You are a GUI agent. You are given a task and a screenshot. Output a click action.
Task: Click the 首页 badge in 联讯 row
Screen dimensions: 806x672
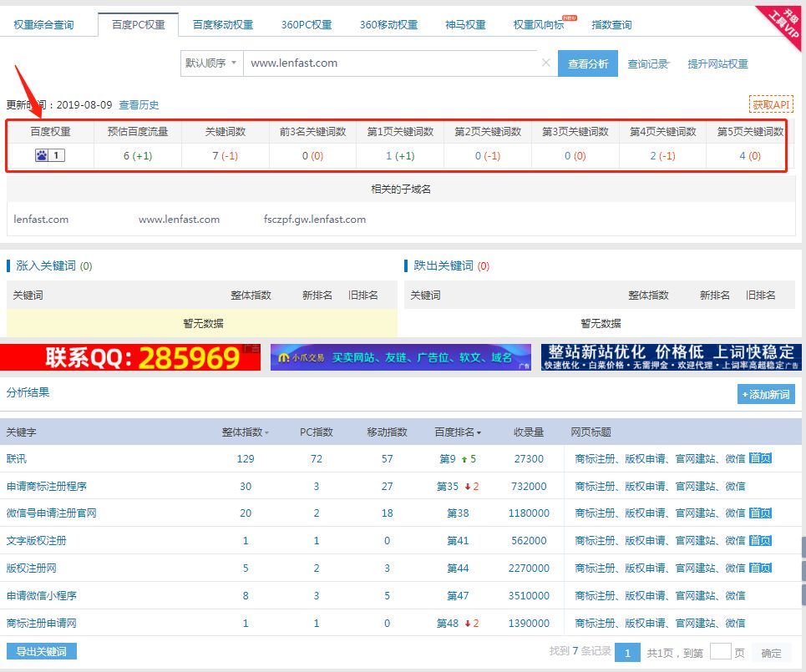click(x=760, y=458)
